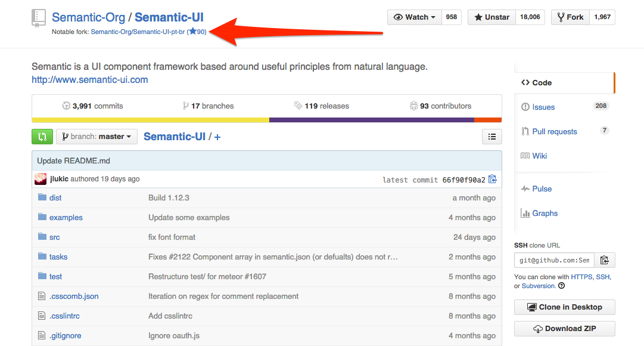Click the plus icon to create new file
The width and height of the screenshot is (644, 346).
click(217, 137)
